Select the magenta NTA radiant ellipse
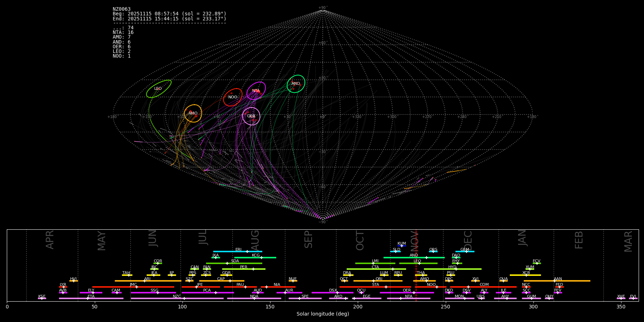 256,91
